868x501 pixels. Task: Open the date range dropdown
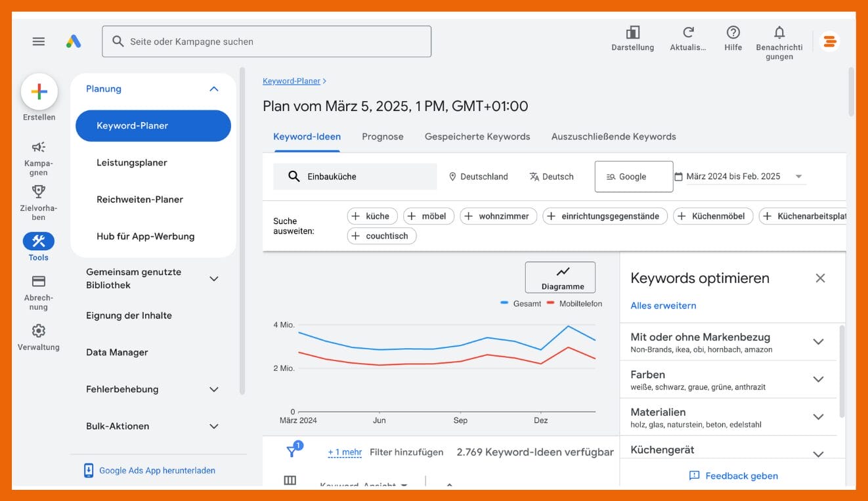(x=798, y=177)
